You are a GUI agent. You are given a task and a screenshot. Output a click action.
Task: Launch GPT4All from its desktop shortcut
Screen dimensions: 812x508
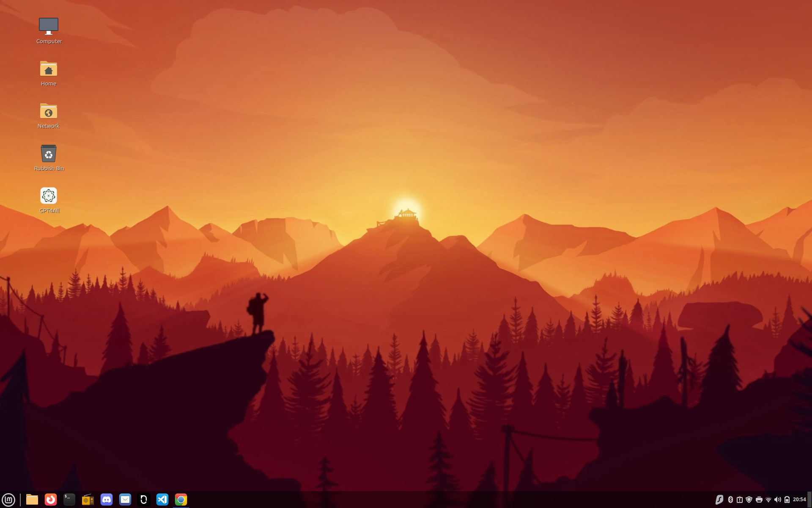point(49,196)
